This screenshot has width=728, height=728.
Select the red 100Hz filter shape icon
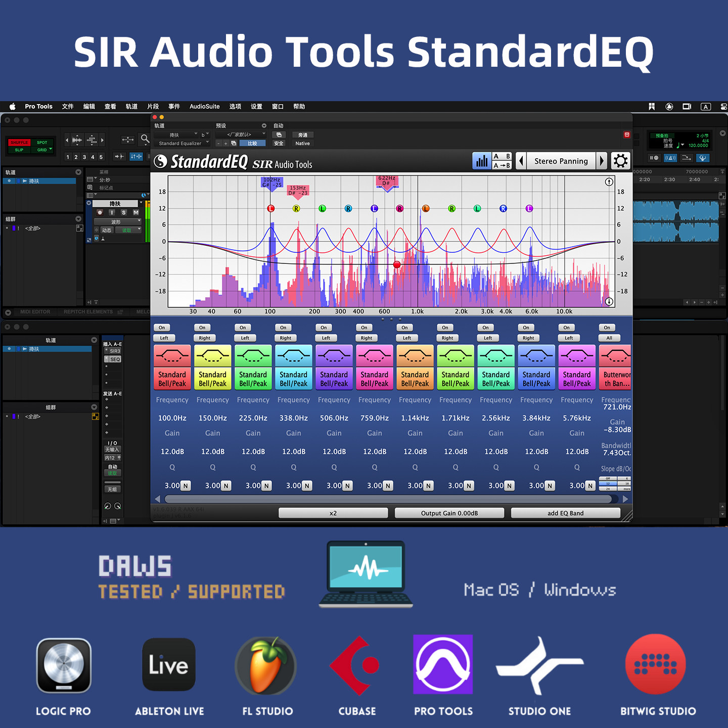(172, 356)
